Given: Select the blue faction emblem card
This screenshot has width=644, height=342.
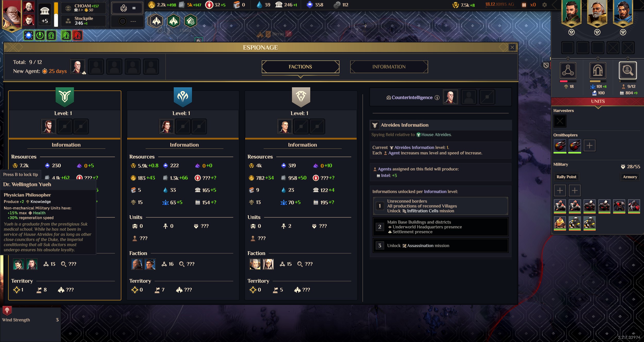Looking at the screenshot, I should point(183,97).
